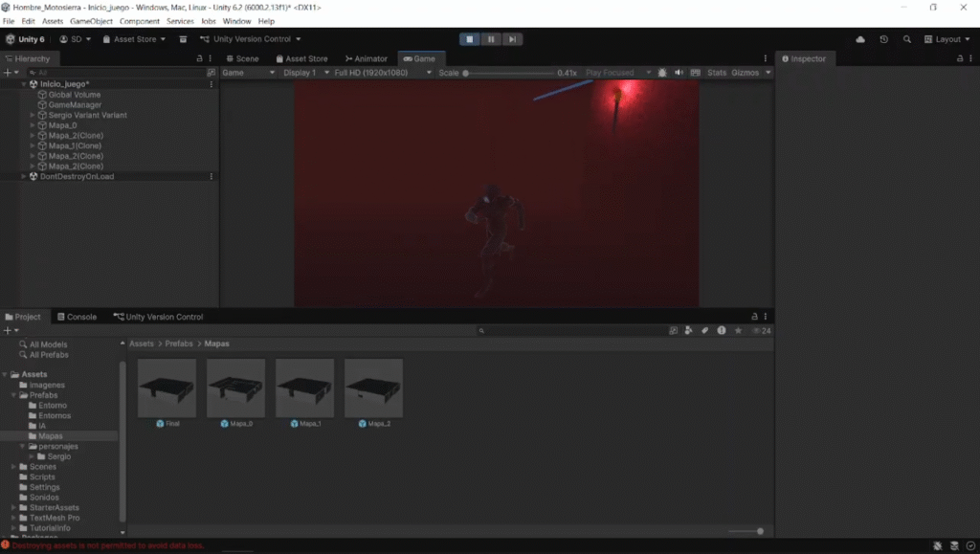The width and height of the screenshot is (980, 554).
Task: Stop play mode with the Play button
Action: (469, 39)
